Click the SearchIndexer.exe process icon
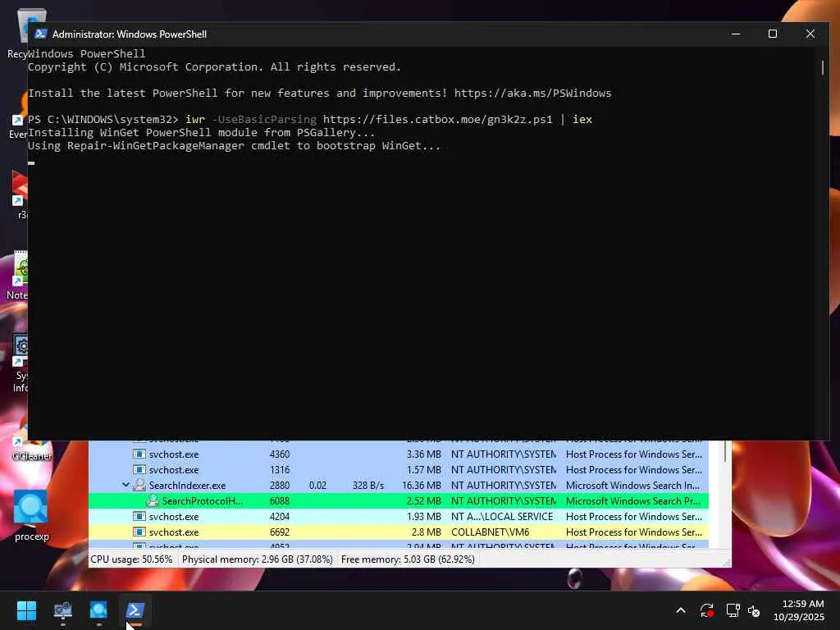840x630 pixels. tap(139, 485)
